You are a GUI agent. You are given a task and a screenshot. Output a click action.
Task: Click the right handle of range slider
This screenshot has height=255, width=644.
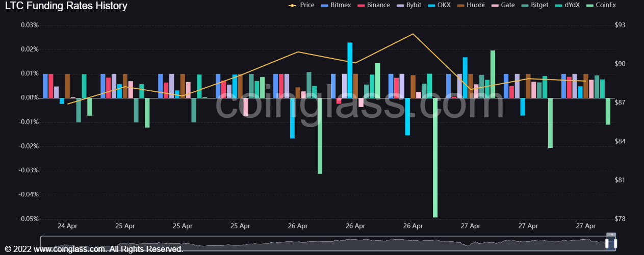(615, 243)
